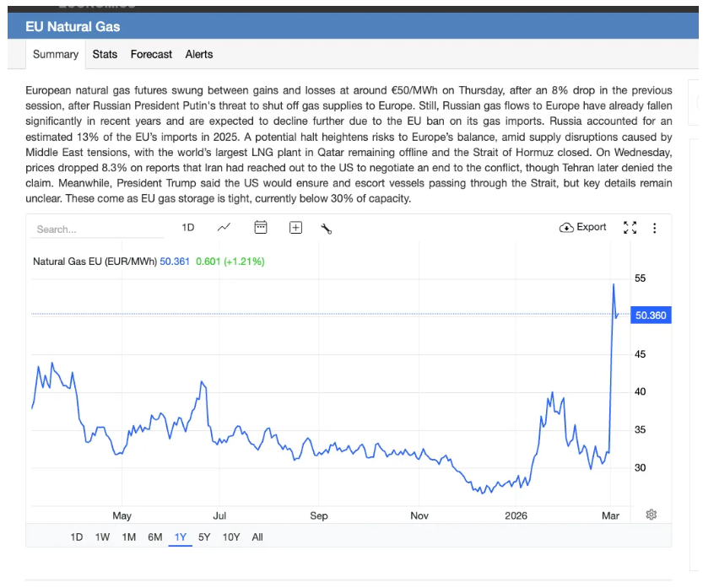Select the Summary tab
Viewport: 703px width, 588px height.
(x=56, y=54)
